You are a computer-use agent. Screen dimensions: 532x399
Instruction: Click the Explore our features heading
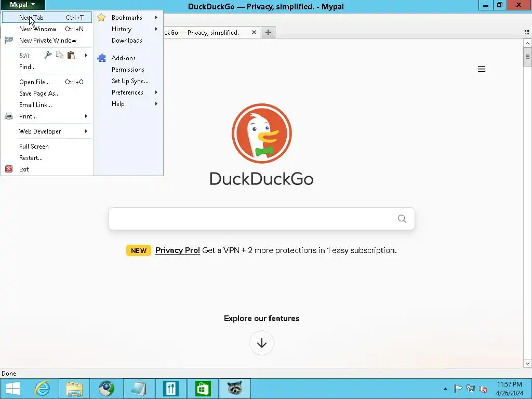coord(262,318)
